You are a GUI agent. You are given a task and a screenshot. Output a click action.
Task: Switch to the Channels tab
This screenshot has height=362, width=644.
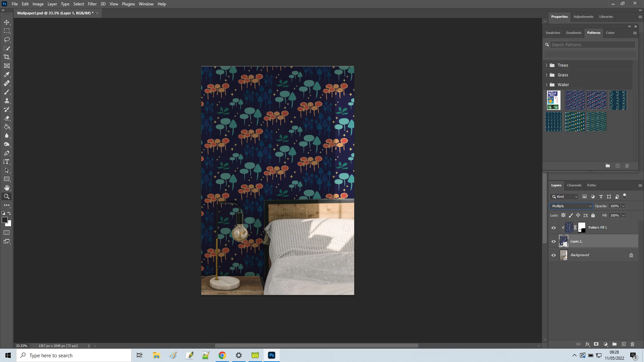click(574, 185)
